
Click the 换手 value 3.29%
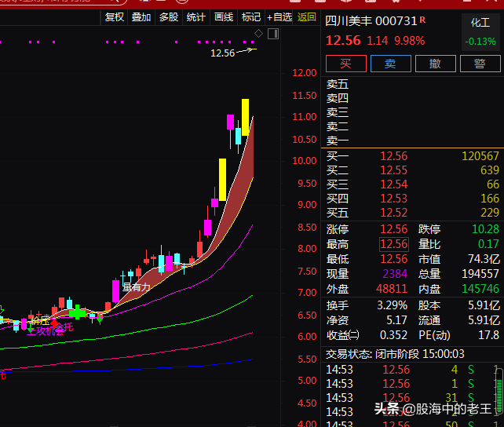point(392,305)
